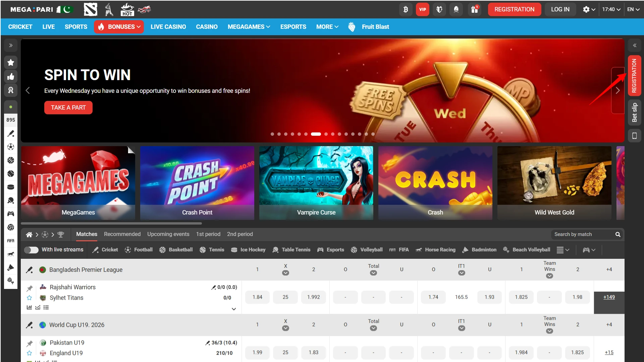Add Sylhet Titans match to favorites via star

(x=30, y=297)
